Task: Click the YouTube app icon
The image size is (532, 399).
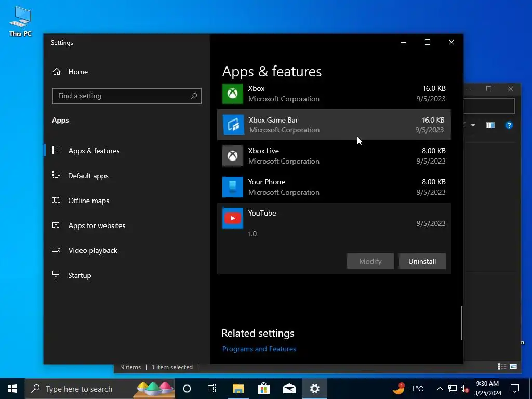Action: point(233,218)
